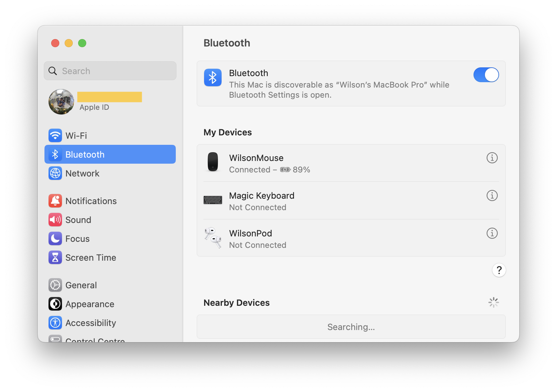Maximize the window with green button
557x392 pixels.
(x=82, y=43)
